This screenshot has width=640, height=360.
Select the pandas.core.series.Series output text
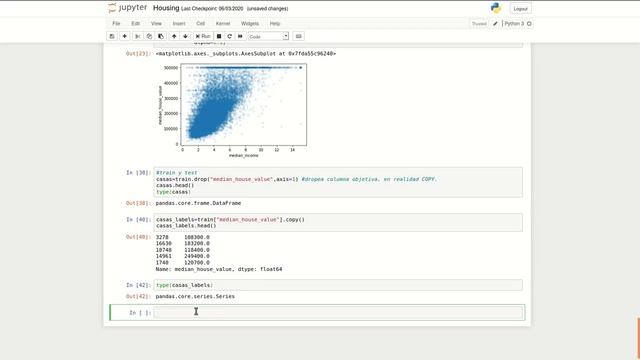[195, 296]
